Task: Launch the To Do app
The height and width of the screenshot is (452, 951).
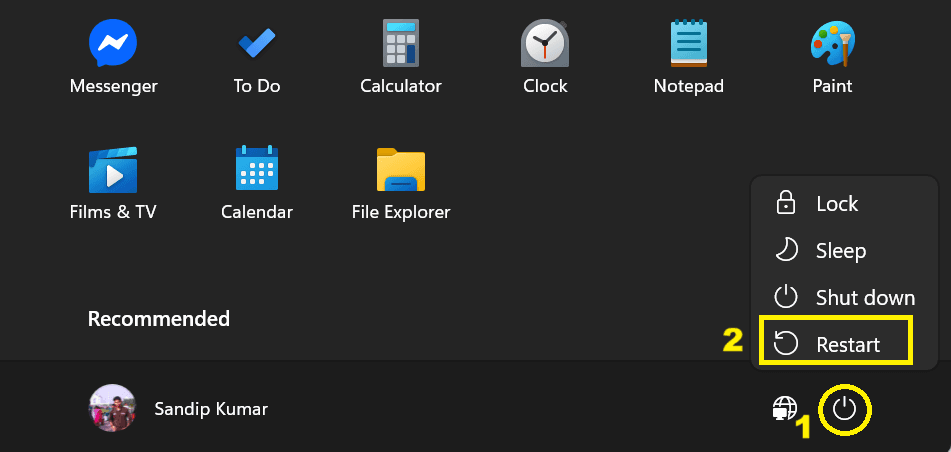Action: [257, 57]
